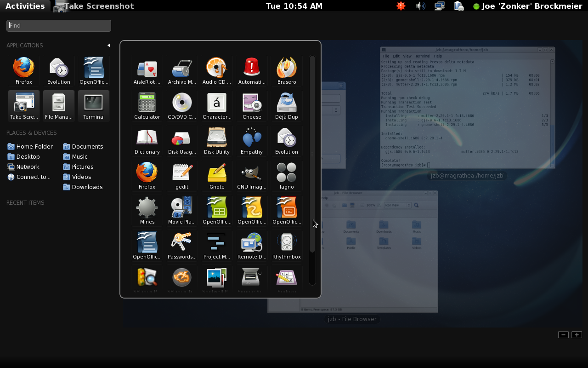Collapse the Applications browse arrow
Viewport: 588px width, 368px height.
click(109, 45)
